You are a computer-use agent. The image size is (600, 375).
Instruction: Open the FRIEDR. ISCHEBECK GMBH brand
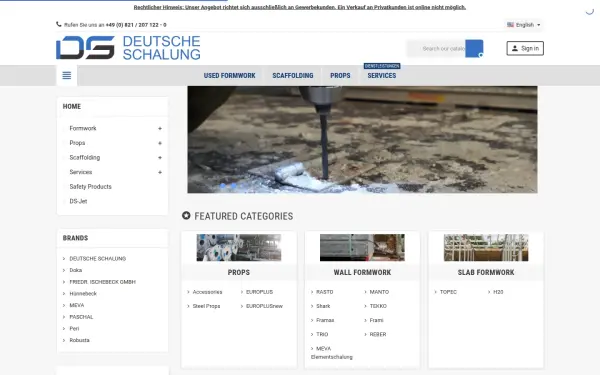tap(103, 282)
